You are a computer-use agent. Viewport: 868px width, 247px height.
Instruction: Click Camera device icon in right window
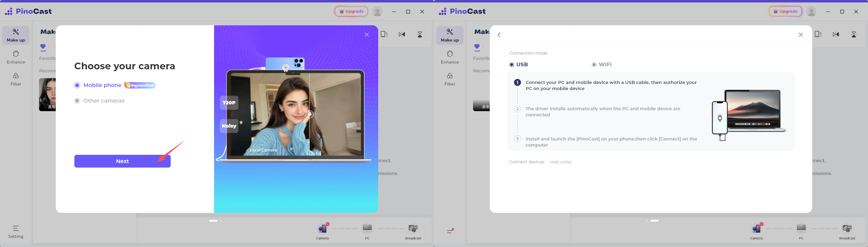(x=756, y=228)
